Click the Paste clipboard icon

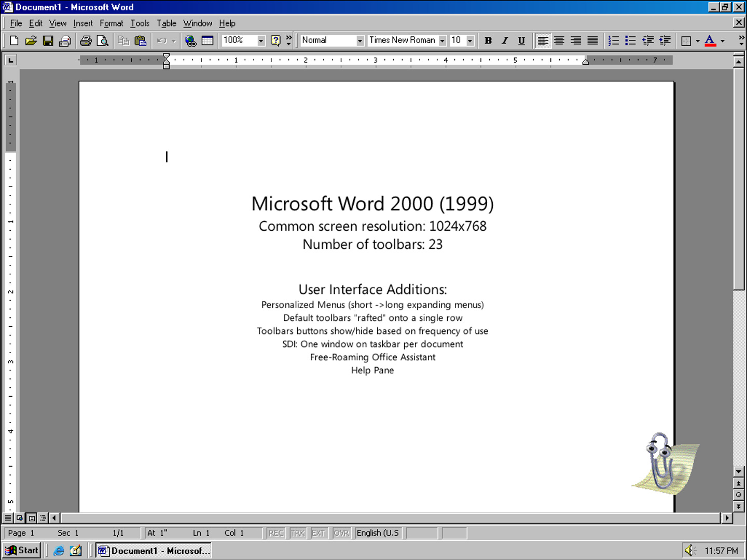pos(140,40)
